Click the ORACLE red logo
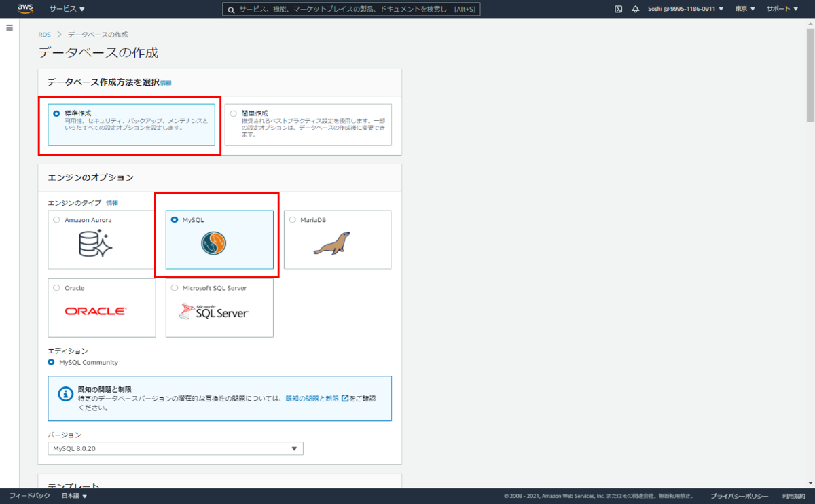 pyautogui.click(x=95, y=312)
